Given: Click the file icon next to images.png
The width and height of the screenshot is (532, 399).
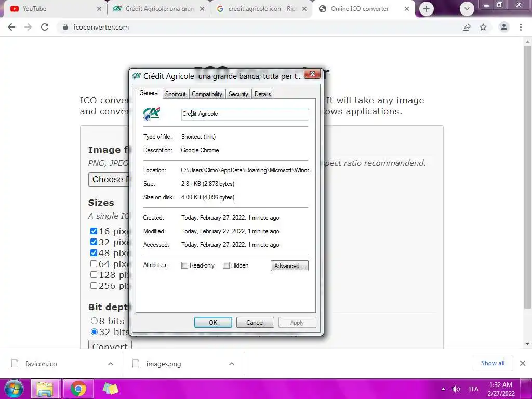Looking at the screenshot, I should [x=136, y=364].
